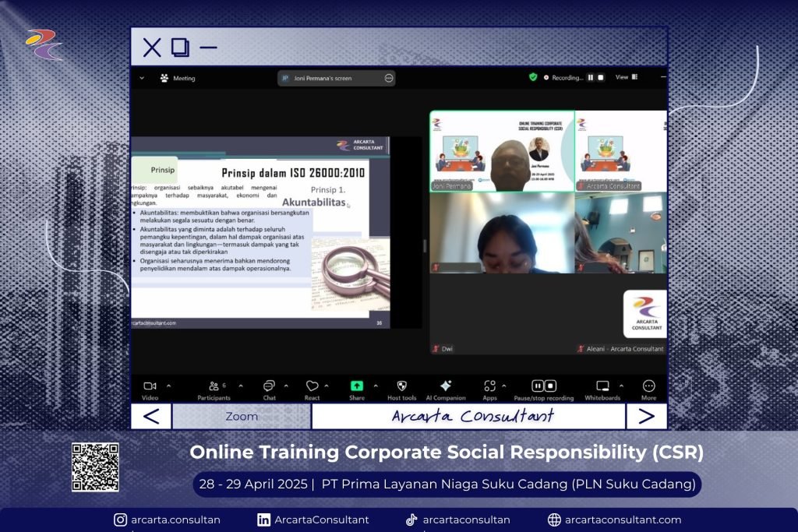The width and height of the screenshot is (798, 532).
Task: Open the Chat panel
Action: tap(269, 386)
